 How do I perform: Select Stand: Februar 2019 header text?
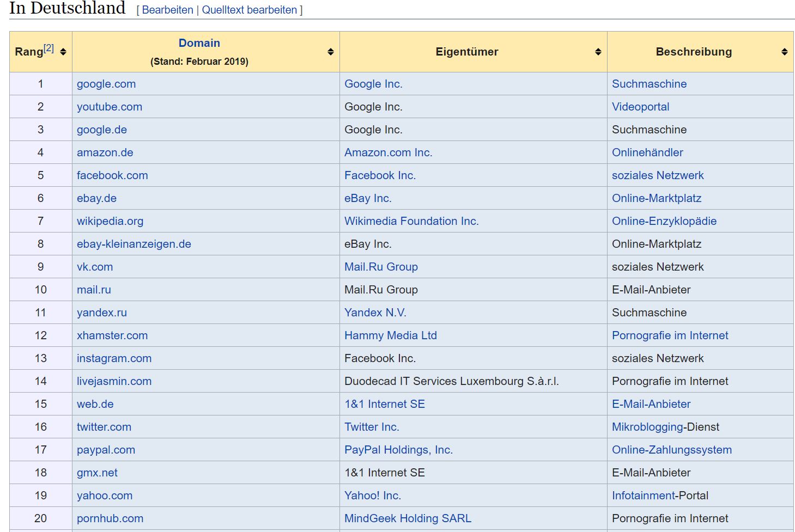click(x=199, y=62)
